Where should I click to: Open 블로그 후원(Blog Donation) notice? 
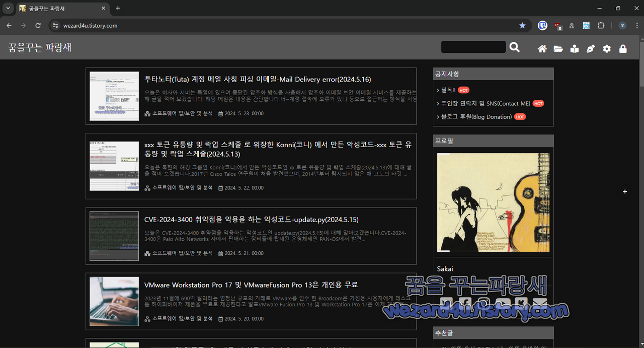coord(476,117)
